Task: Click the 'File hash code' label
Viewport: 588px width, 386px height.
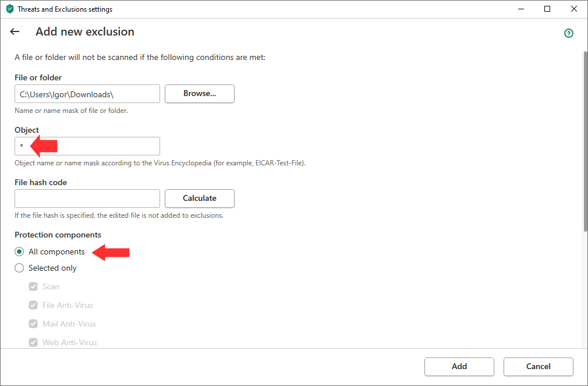Action: pos(41,182)
